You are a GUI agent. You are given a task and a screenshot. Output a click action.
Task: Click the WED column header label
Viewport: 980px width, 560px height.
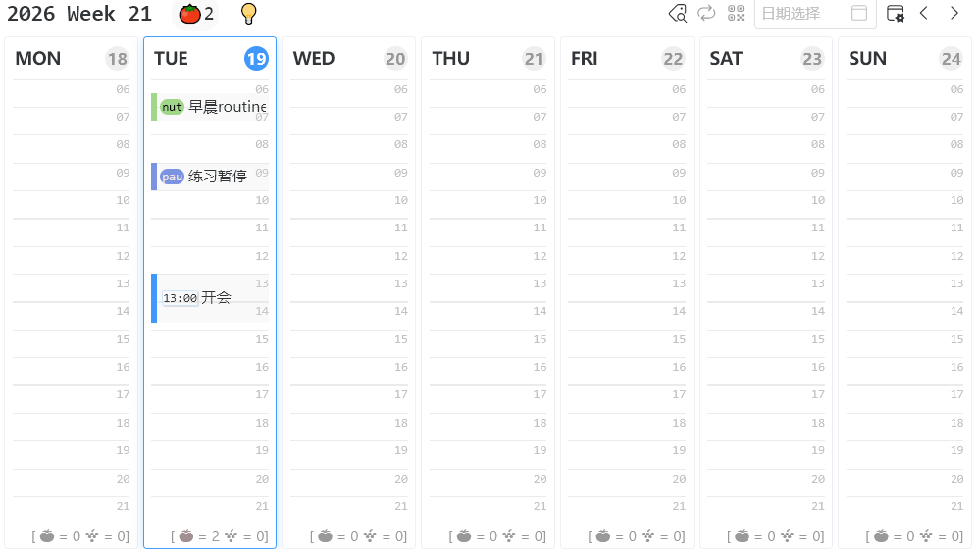[x=314, y=59]
